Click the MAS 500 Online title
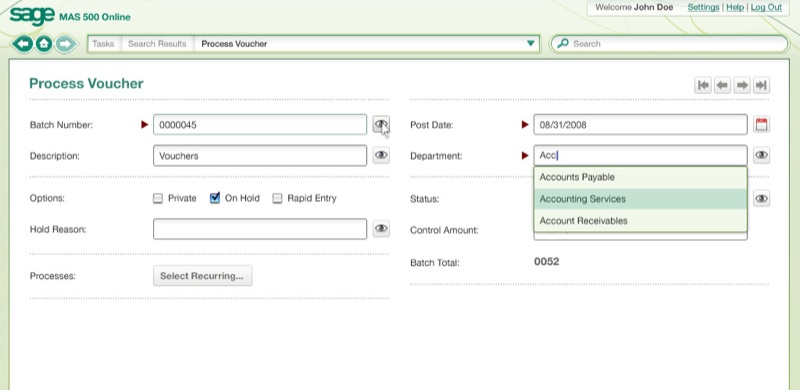The image size is (800, 390). pyautogui.click(x=95, y=17)
